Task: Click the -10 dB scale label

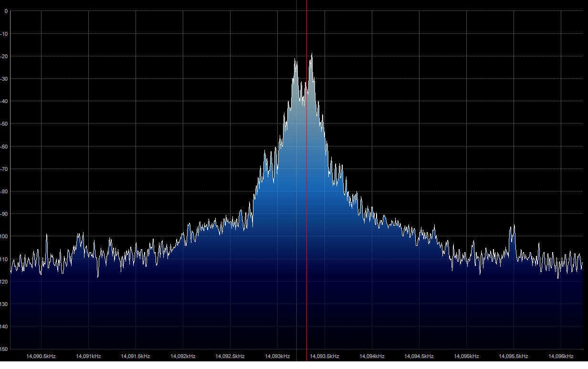Action: pyautogui.click(x=5, y=34)
